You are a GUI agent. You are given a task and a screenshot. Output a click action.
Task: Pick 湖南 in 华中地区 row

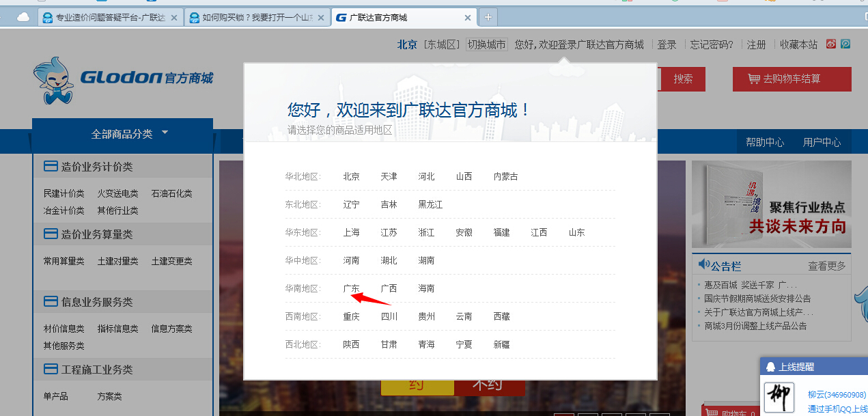(426, 260)
